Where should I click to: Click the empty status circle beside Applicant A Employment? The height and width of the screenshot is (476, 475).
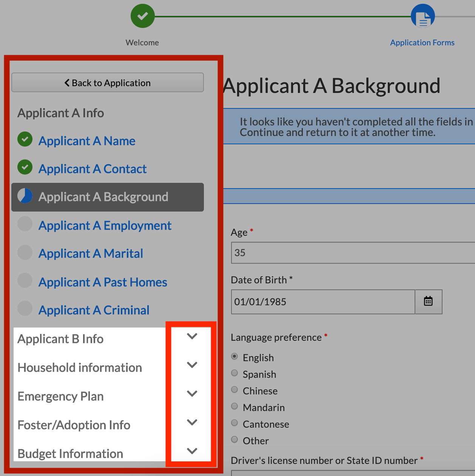pos(25,224)
